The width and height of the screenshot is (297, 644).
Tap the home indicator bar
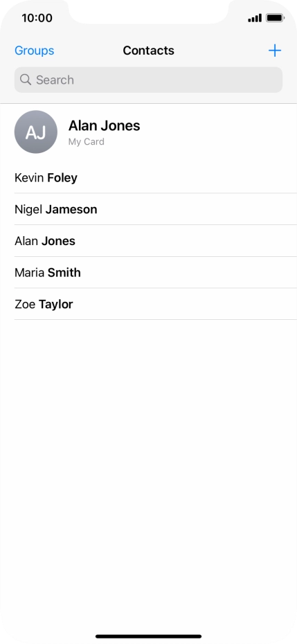pos(148,636)
